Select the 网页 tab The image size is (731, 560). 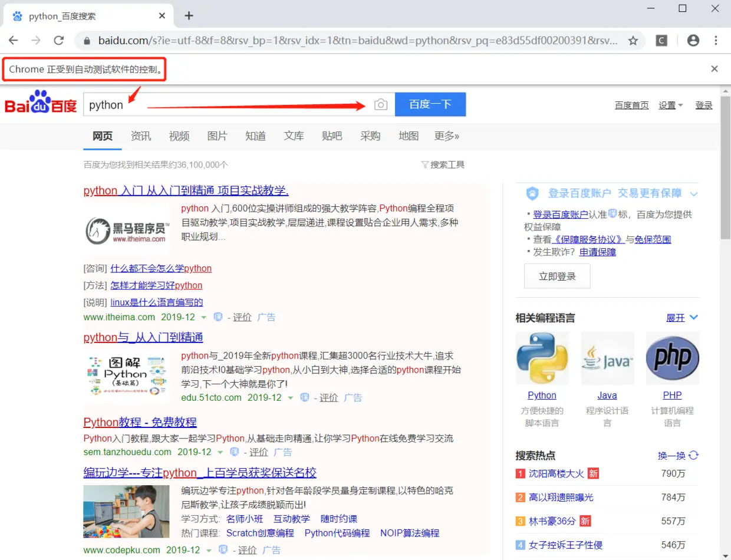pyautogui.click(x=102, y=136)
